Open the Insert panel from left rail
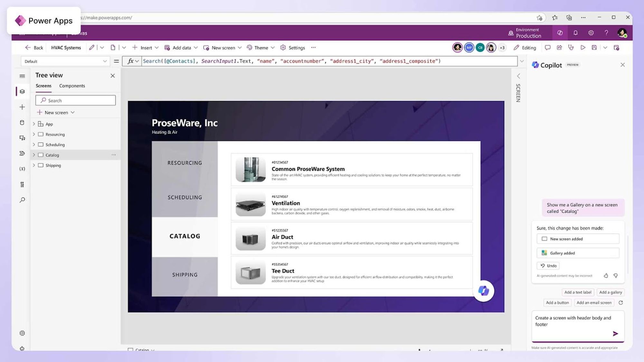The width and height of the screenshot is (644, 362). 22,107
